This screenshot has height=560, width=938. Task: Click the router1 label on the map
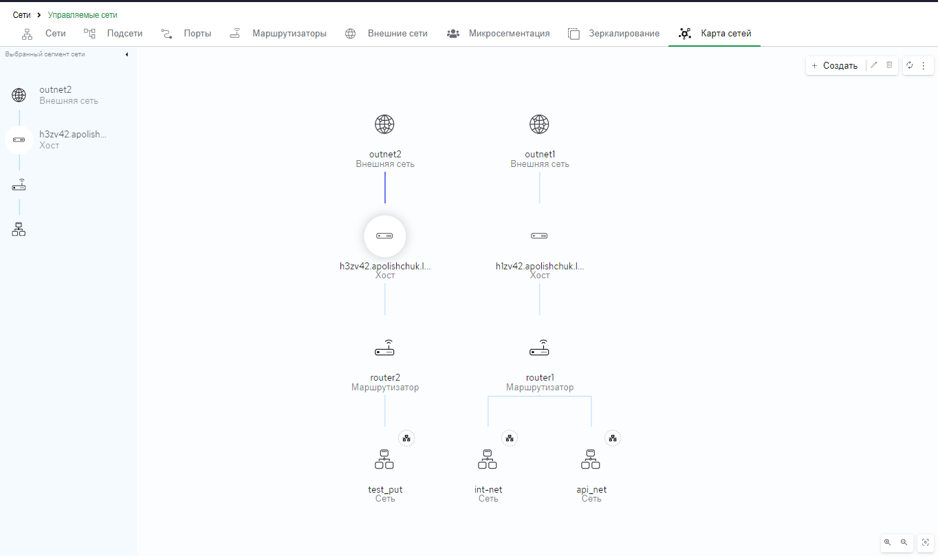(x=539, y=377)
